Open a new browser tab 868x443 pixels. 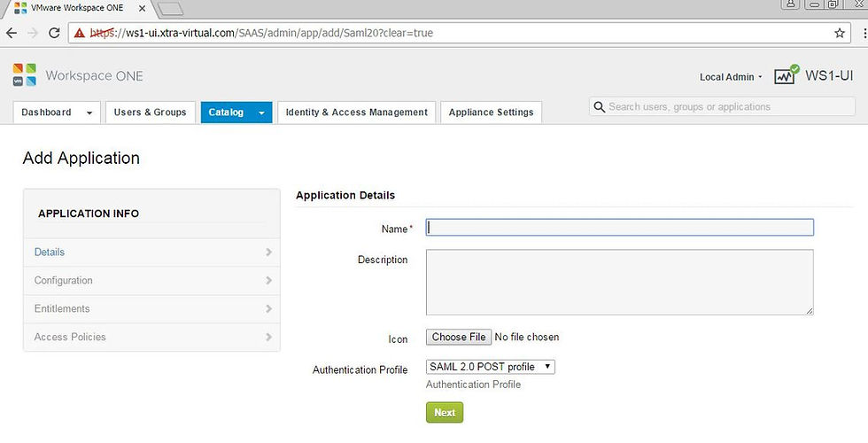coord(170,9)
